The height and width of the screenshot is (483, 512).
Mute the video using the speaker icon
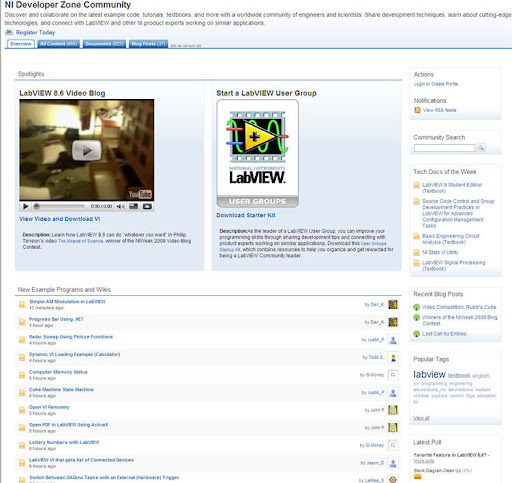[x=120, y=206]
